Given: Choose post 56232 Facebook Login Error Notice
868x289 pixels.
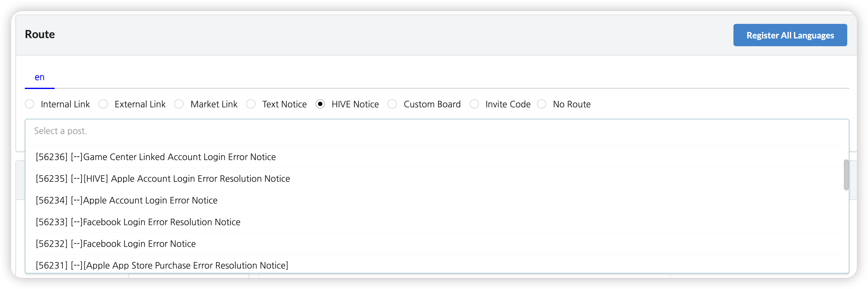Looking at the screenshot, I should coord(116,244).
